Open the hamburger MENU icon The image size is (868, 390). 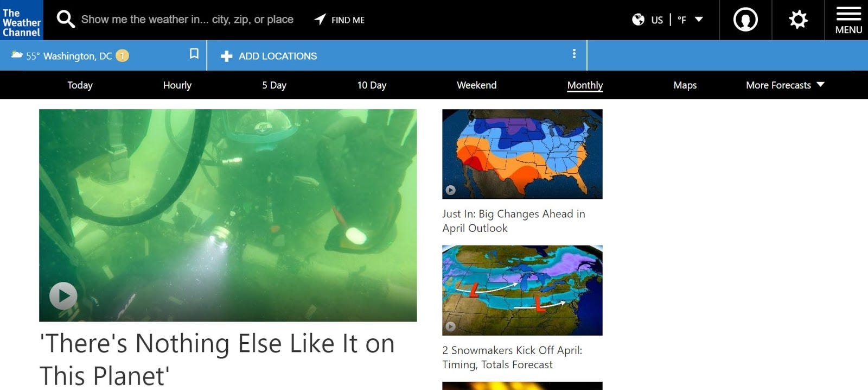tap(848, 21)
